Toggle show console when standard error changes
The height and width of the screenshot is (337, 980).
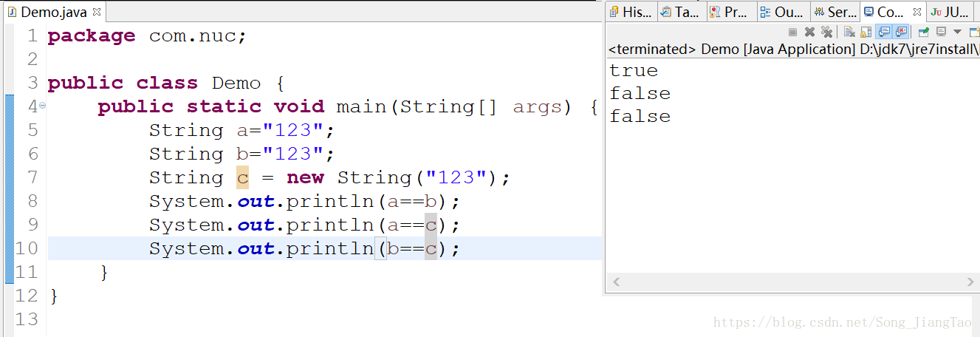click(x=901, y=32)
